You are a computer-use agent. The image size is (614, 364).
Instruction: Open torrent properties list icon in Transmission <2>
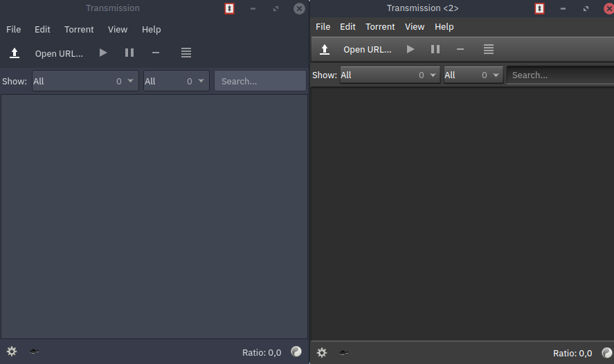[489, 49]
